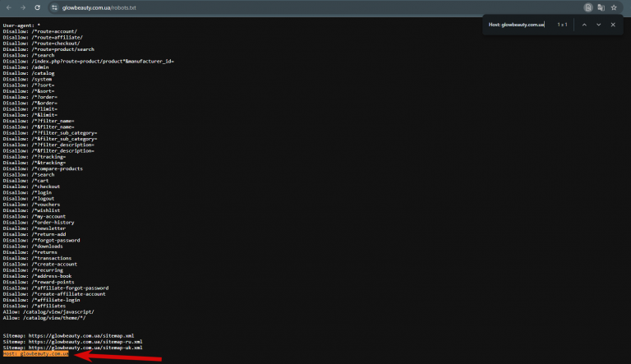Click 'Disallow: /*address-book' line

click(37, 276)
